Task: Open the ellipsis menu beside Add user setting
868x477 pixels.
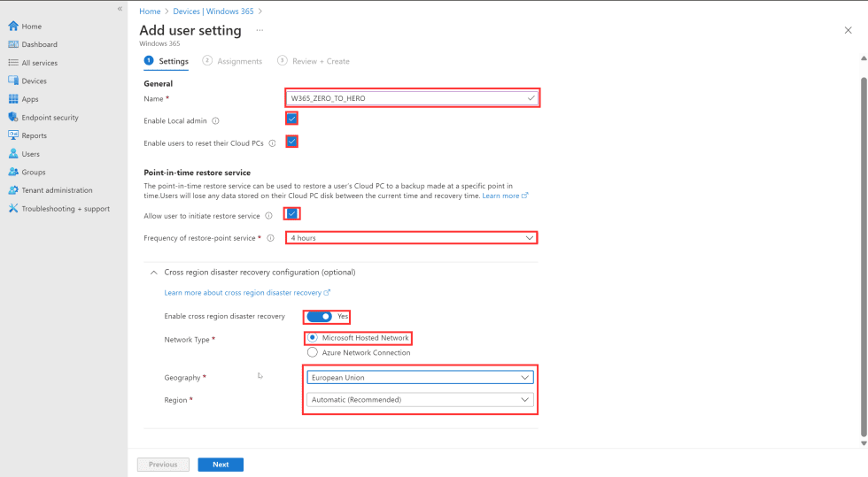Action: point(260,30)
